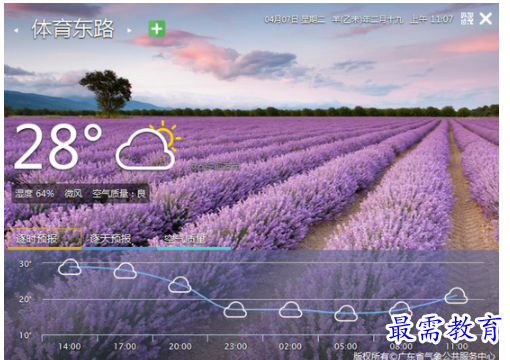
Task: Click the 20° axis label
Action: [25, 299]
